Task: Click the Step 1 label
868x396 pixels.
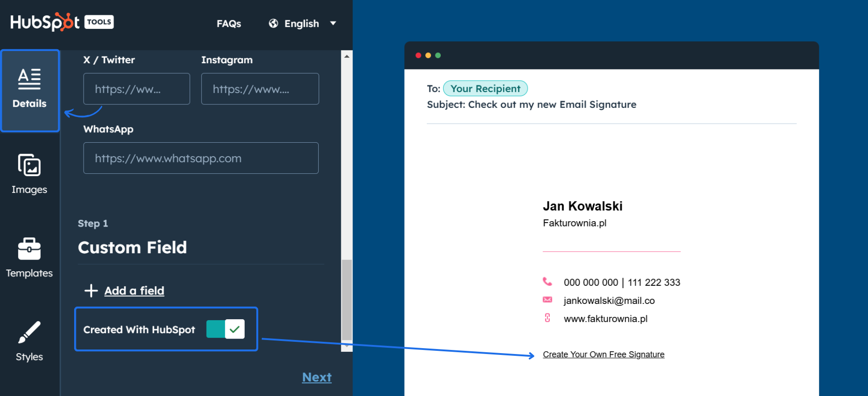Action: click(x=93, y=224)
